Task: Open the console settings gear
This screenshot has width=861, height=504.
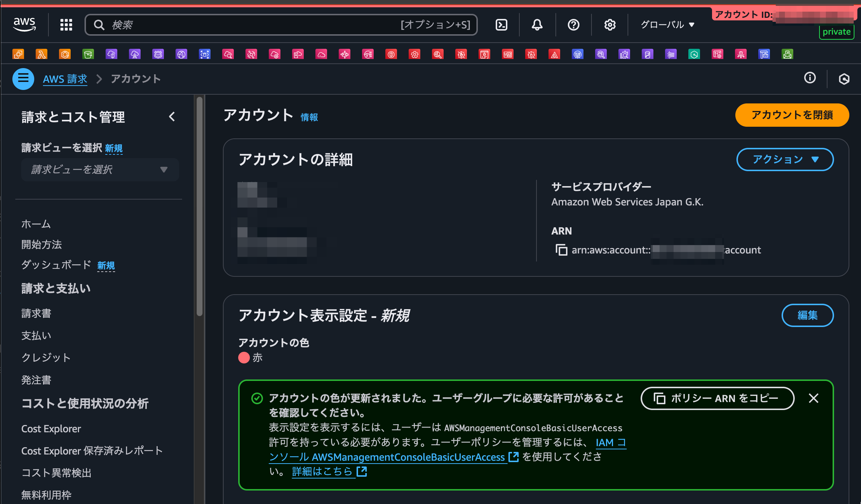Action: pyautogui.click(x=610, y=25)
